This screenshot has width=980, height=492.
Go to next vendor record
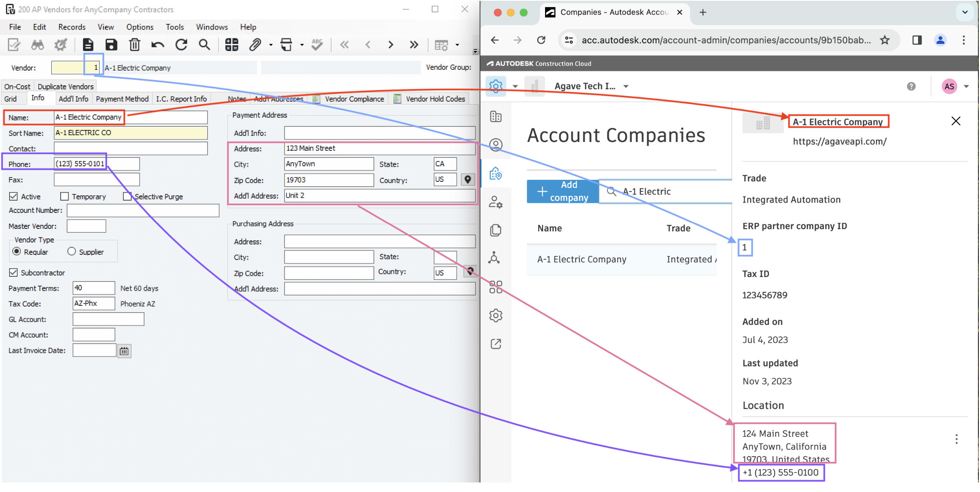(x=391, y=45)
